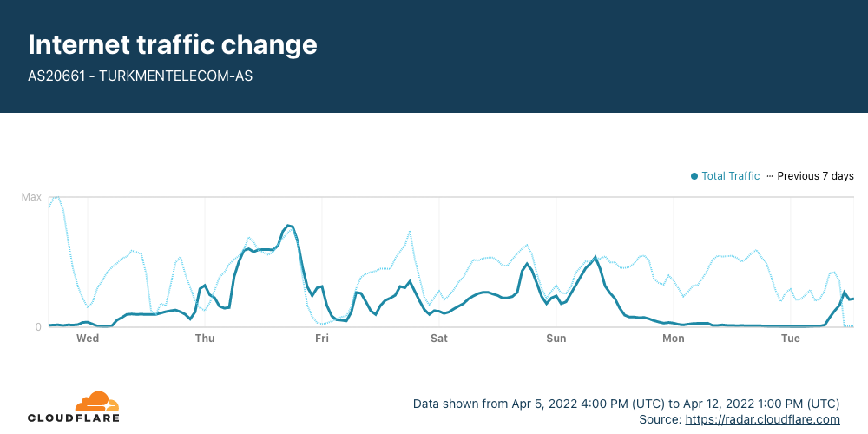868x434 pixels.
Task: Click the Mon label on x-axis
Action: [x=674, y=339]
